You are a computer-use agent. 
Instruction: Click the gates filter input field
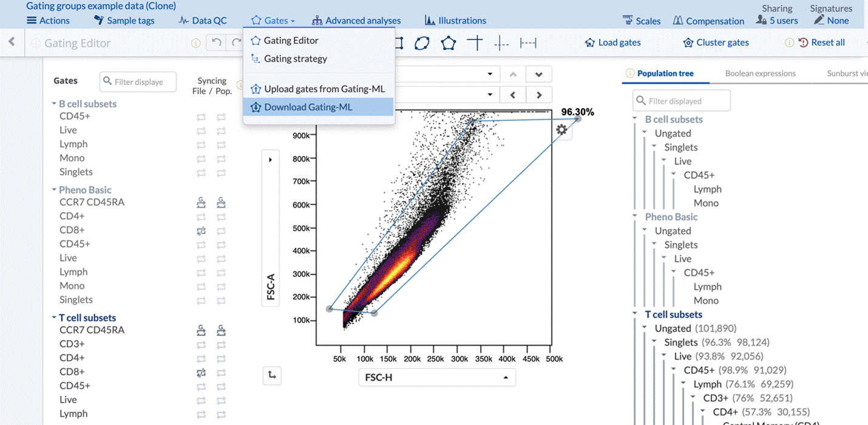pos(138,82)
